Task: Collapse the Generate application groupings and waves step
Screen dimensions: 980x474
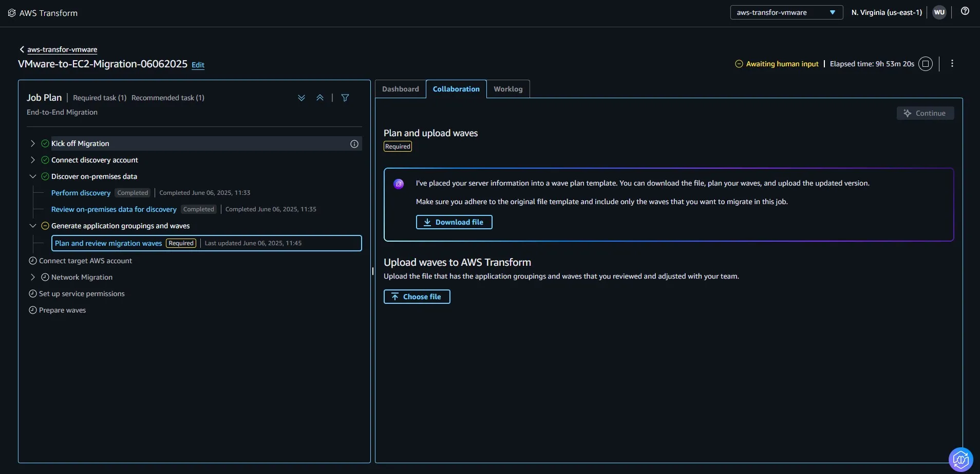Action: tap(33, 226)
